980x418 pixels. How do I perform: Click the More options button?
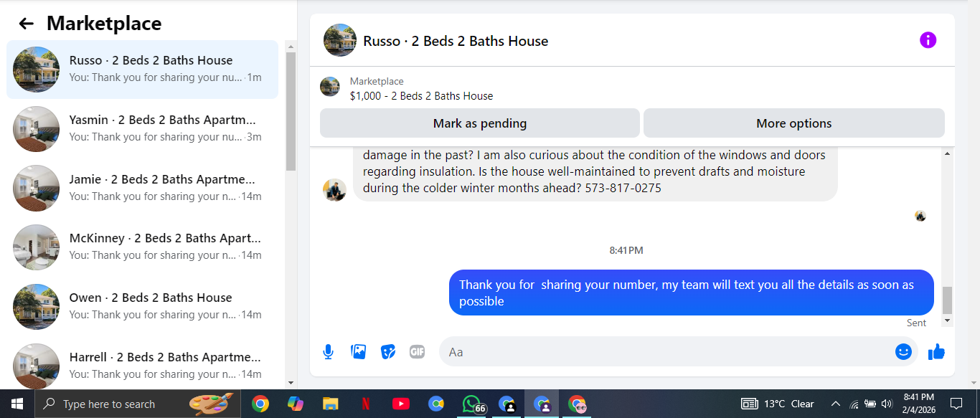tap(794, 123)
